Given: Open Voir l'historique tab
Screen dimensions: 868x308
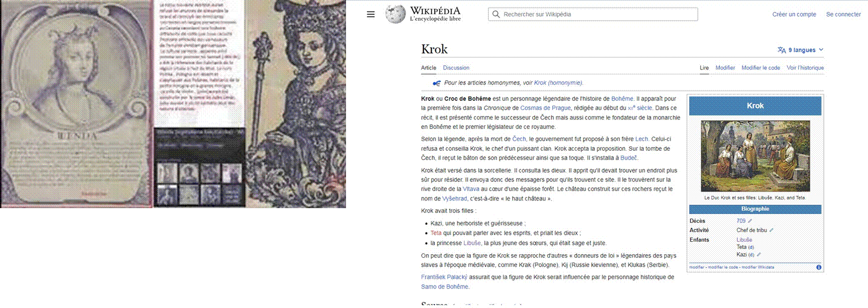Looking at the screenshot, I should (805, 68).
